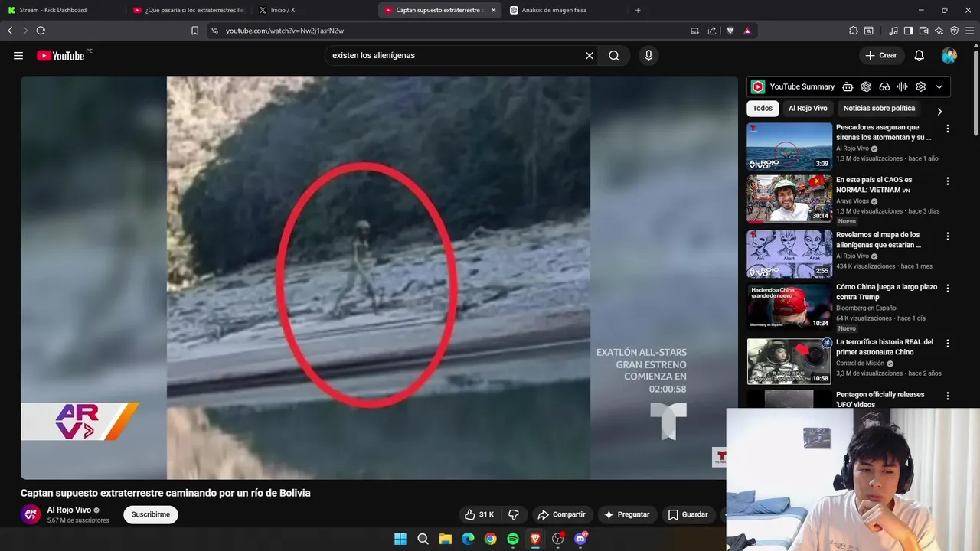Bookmark this page in the address bar
980x551 pixels.
tap(194, 31)
